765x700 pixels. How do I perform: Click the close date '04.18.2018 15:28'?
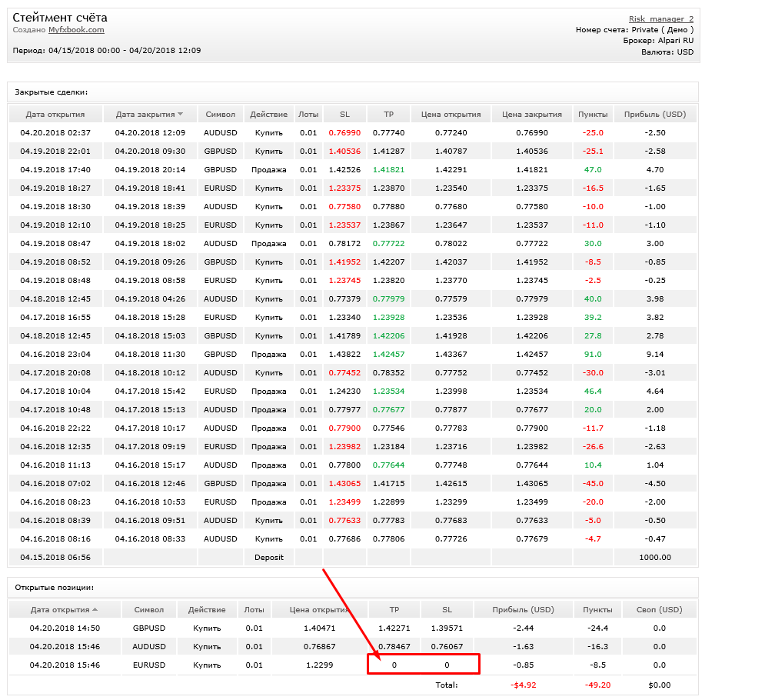click(150, 317)
